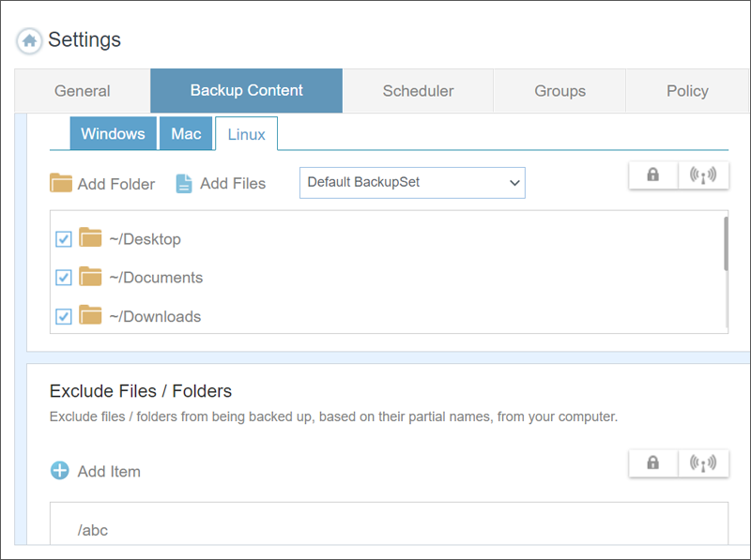Uncheck the ~/Documents checkbox
The width and height of the screenshot is (751, 560).
point(64,277)
